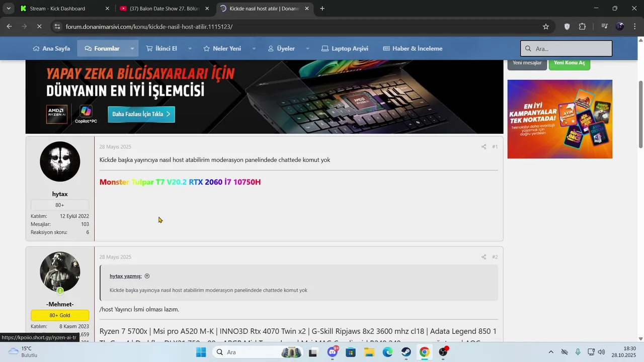The image size is (644, 362).
Task: Click the 28 Mayıs 2025 date on post #2
Action: (115, 257)
